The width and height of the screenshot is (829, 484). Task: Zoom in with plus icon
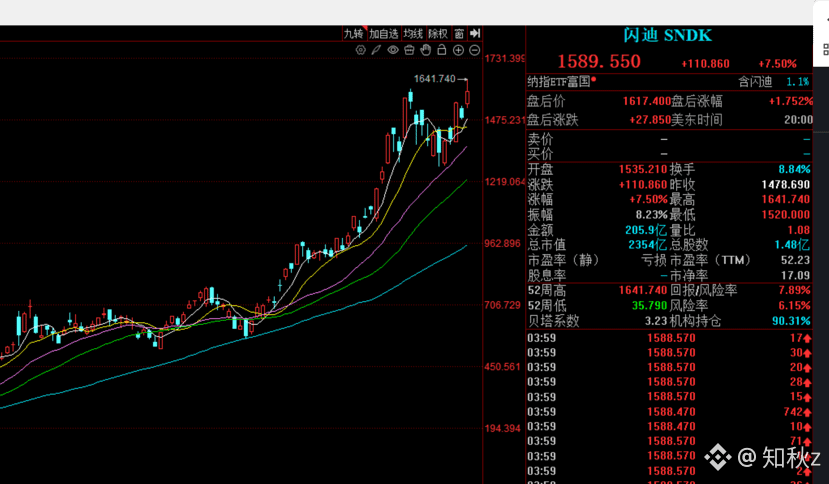tap(458, 50)
